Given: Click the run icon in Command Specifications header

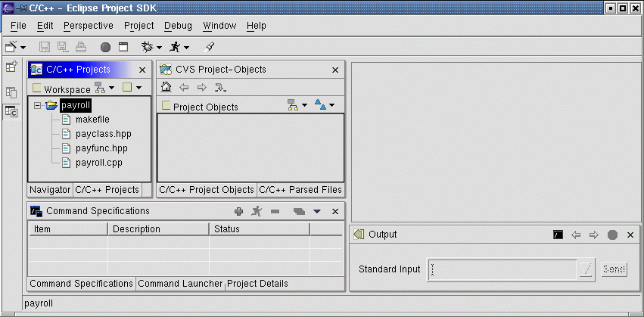Looking at the screenshot, I should coord(257,212).
